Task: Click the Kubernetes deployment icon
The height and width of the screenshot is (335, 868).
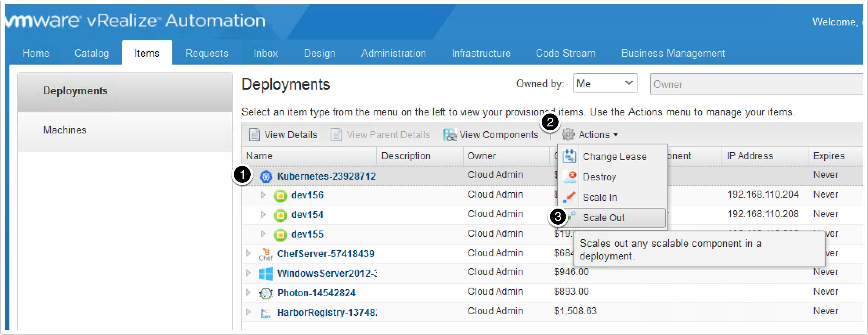Action: (x=266, y=177)
